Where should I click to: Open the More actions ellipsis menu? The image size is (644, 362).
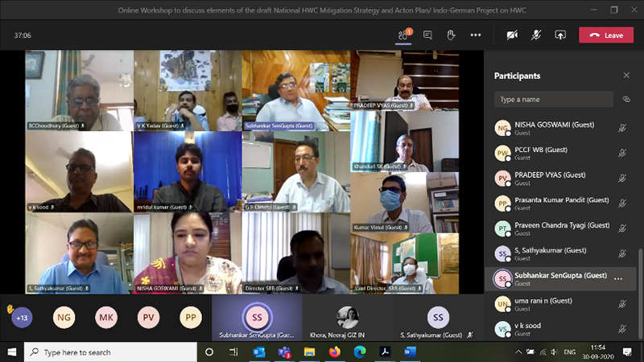tap(476, 35)
